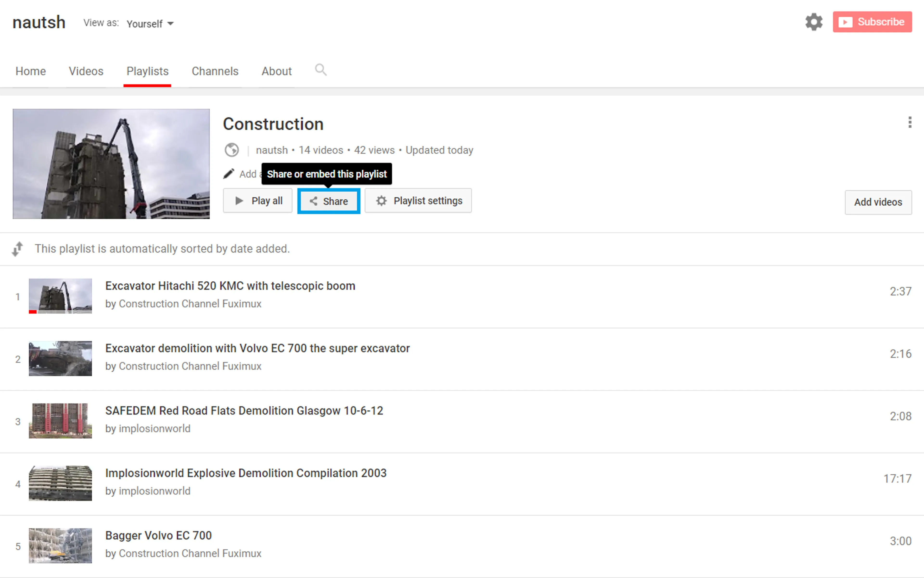Open the About tab
This screenshot has height=578, width=924.
(276, 71)
